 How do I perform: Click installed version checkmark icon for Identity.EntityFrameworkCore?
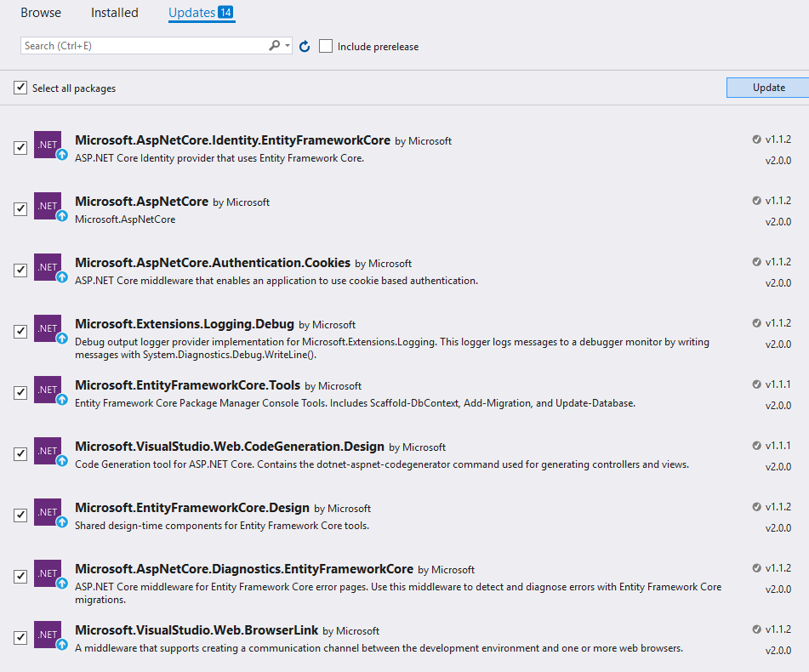tap(756, 140)
